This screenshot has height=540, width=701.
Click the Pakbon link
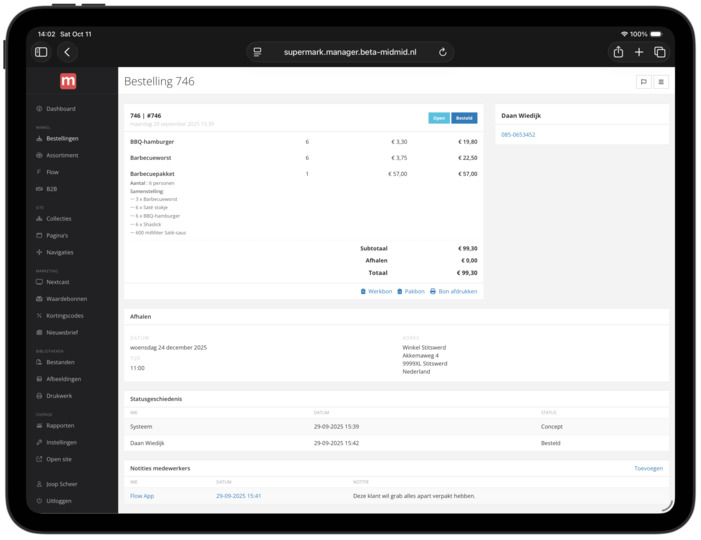pyautogui.click(x=411, y=292)
